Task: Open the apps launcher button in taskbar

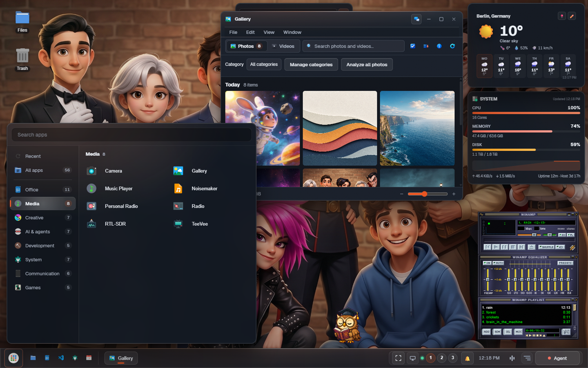Action: coord(13,358)
